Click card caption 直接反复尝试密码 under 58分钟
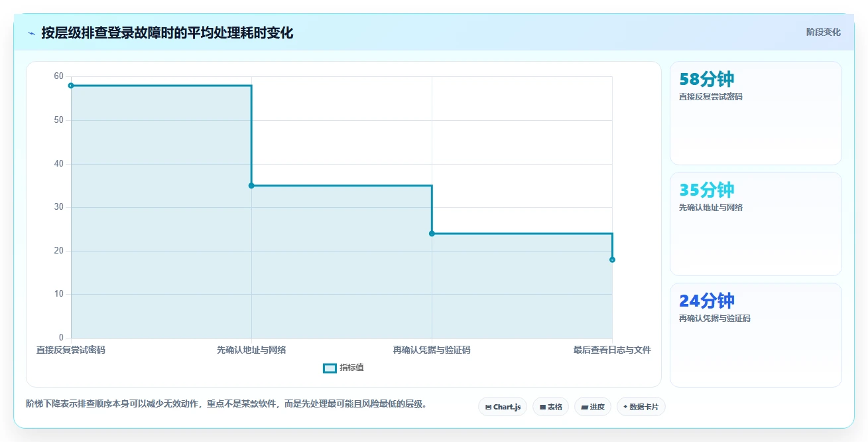The height and width of the screenshot is (442, 868). pos(711,97)
